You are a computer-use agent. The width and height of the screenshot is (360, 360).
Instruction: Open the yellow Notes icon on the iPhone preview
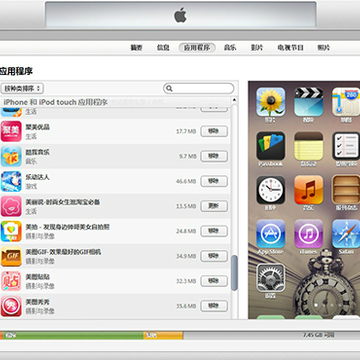point(309,146)
